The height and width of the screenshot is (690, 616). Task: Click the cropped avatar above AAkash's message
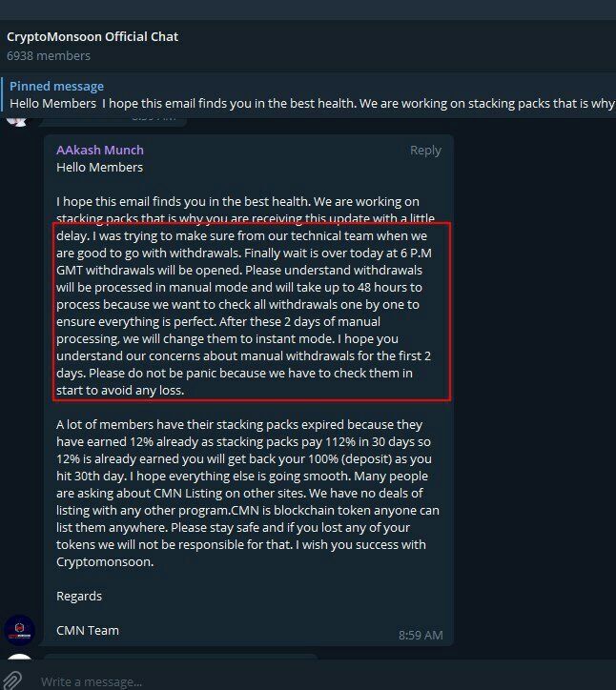click(x=17, y=122)
